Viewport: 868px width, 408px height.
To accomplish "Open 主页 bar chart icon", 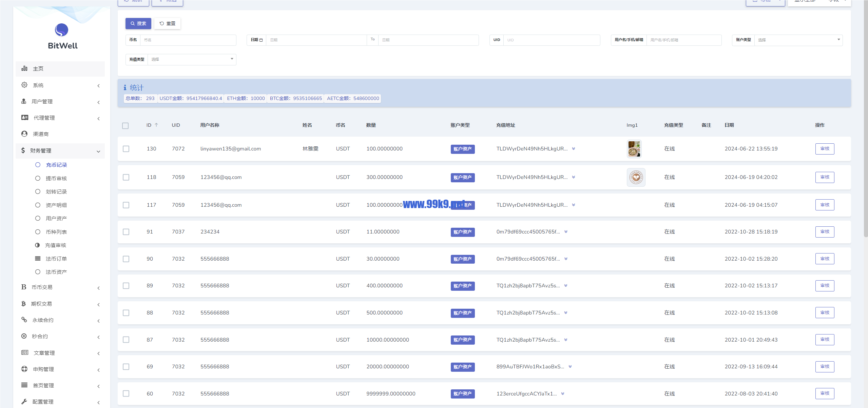I will tap(24, 68).
